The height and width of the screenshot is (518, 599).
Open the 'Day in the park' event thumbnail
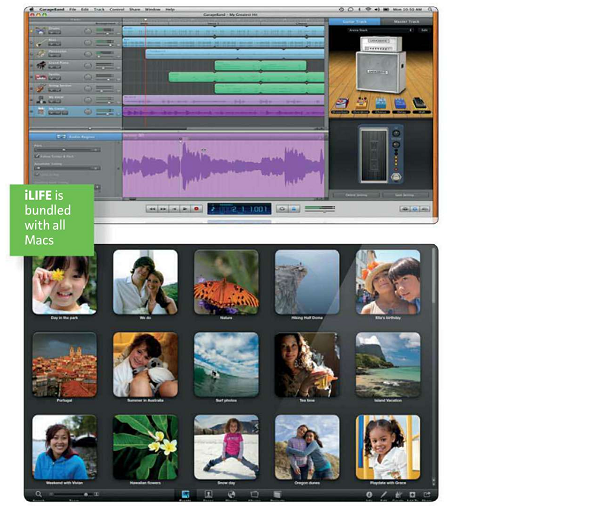pos(64,282)
